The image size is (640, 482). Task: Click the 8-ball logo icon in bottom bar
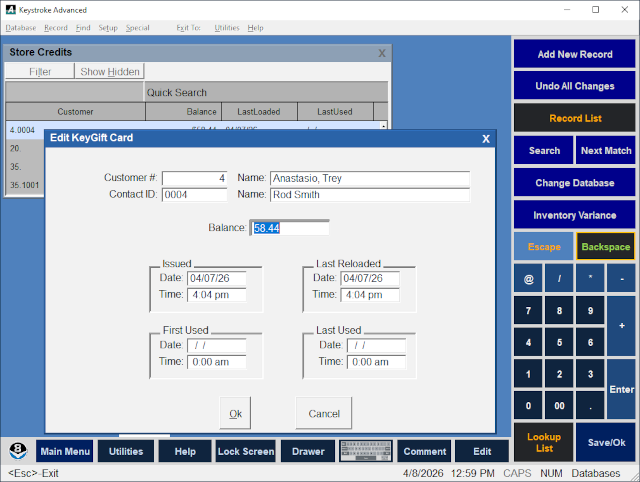(19, 451)
